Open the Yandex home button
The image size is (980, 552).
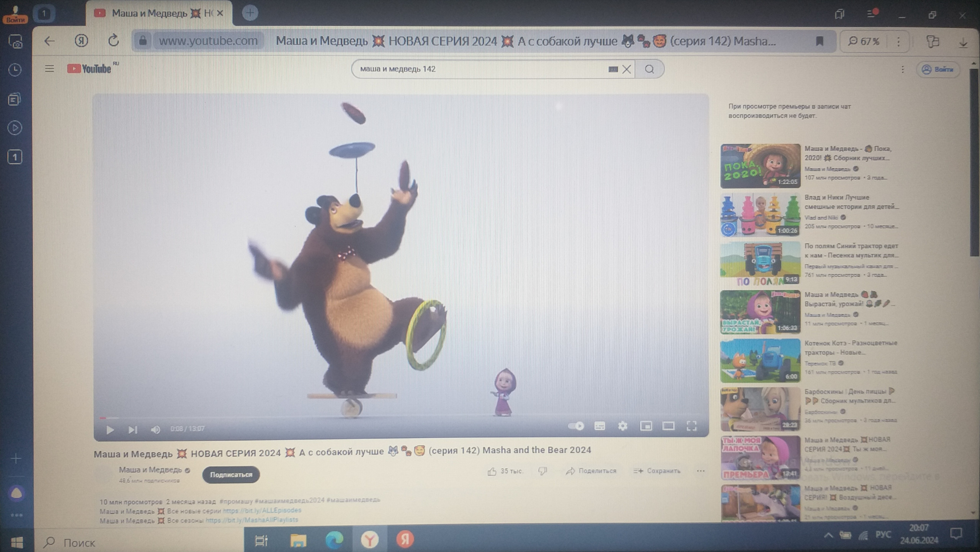coord(81,41)
